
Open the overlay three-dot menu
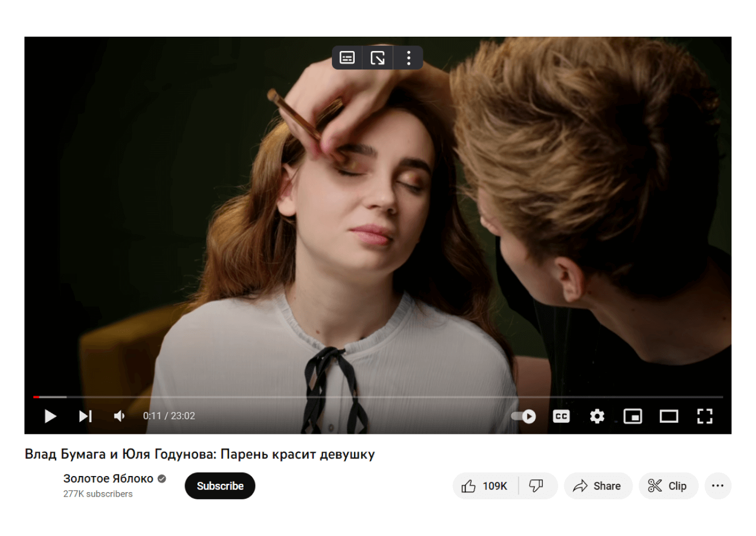409,58
